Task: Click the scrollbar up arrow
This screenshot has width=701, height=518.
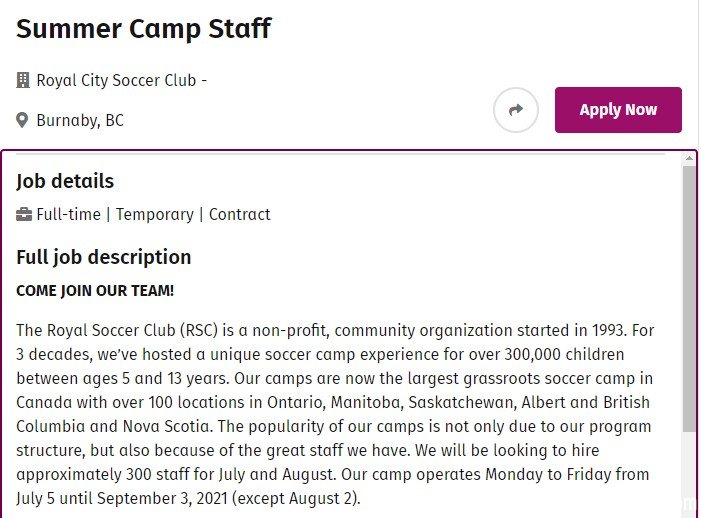Action: (x=689, y=158)
